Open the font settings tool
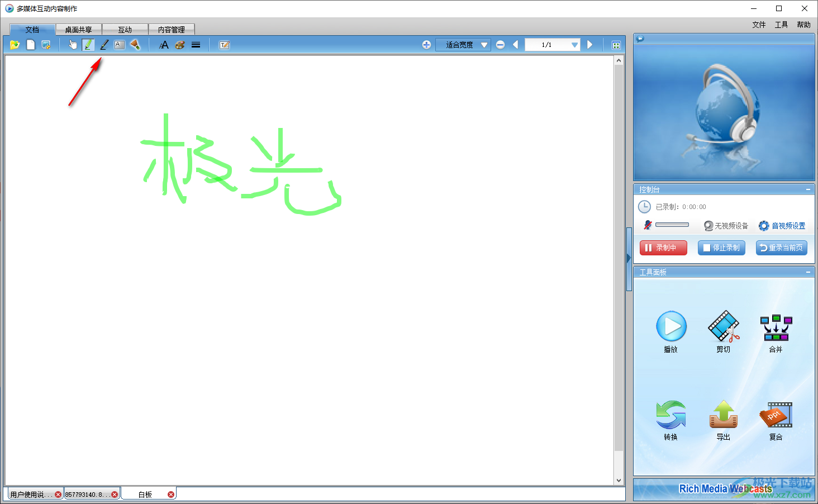Viewport: 818px width, 504px height. point(164,45)
